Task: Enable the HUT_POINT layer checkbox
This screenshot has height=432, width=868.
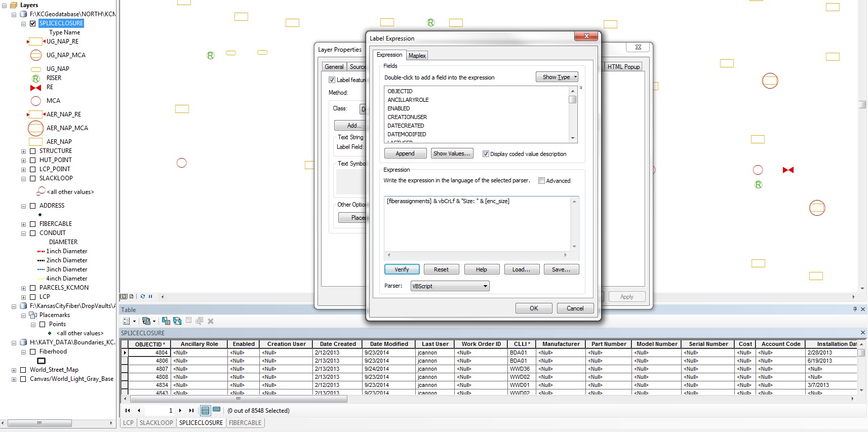Action: (33, 160)
